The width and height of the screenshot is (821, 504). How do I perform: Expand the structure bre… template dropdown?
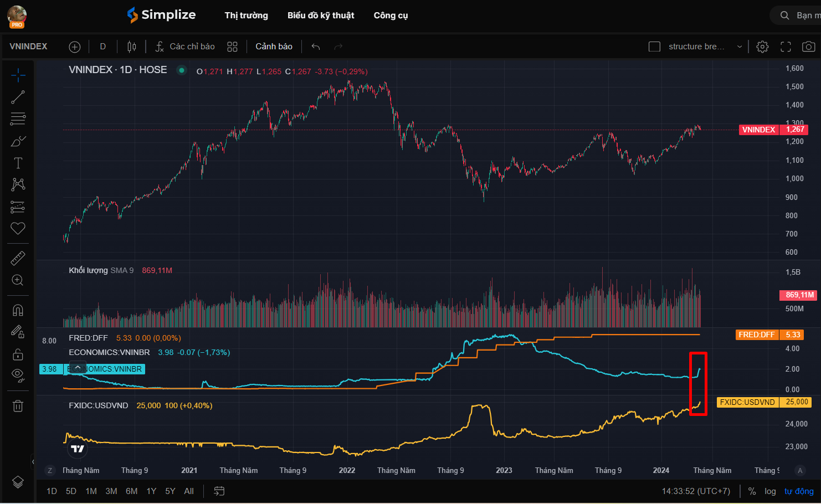point(739,47)
